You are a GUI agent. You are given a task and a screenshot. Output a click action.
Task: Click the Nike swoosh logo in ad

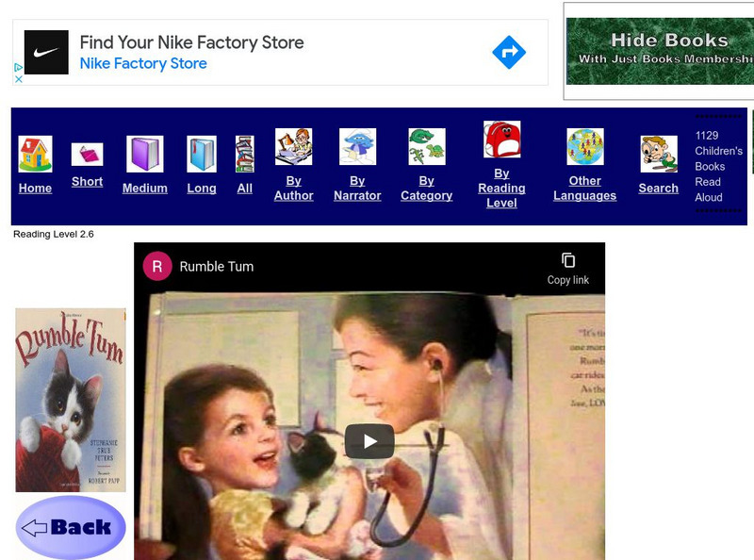[x=46, y=52]
